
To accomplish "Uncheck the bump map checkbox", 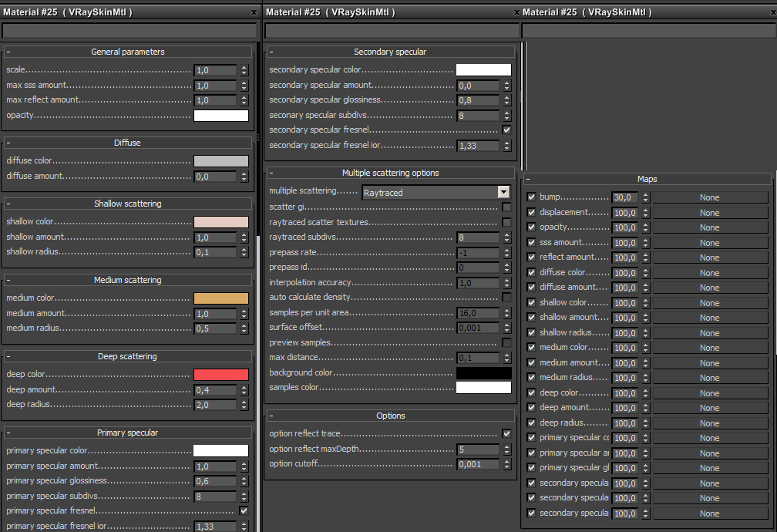I will tap(531, 197).
